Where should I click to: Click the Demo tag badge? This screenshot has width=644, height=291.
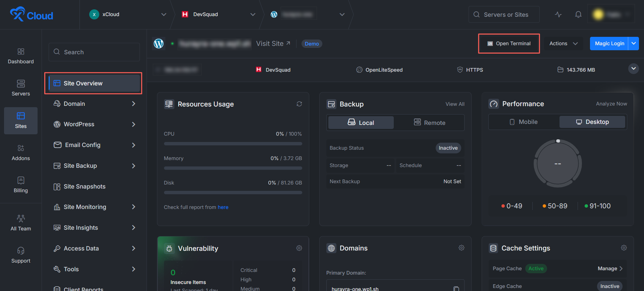point(312,44)
